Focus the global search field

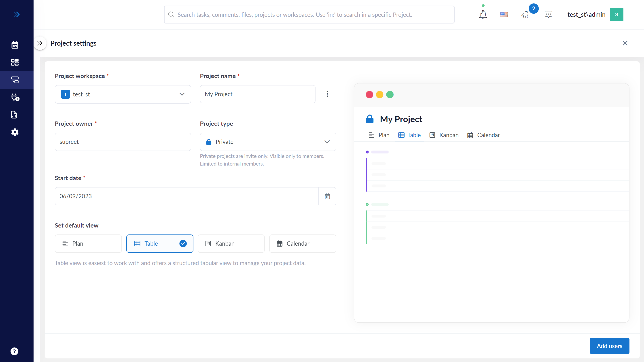(309, 15)
